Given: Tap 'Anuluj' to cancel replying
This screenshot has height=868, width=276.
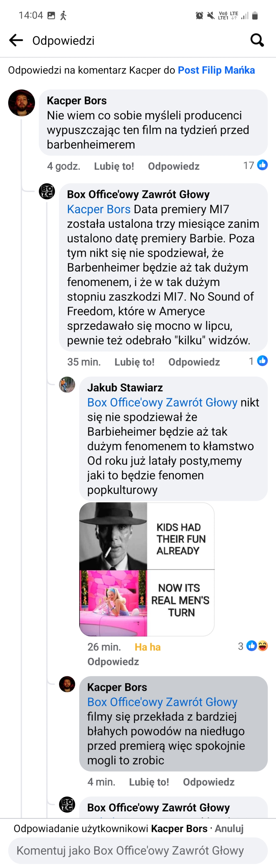Looking at the screenshot, I should point(229,829).
